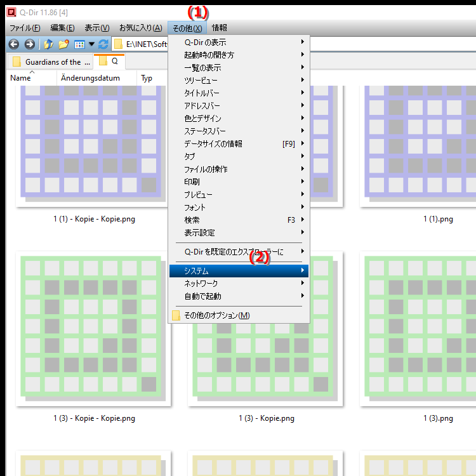Open the ファイル(F) menu

(25, 28)
